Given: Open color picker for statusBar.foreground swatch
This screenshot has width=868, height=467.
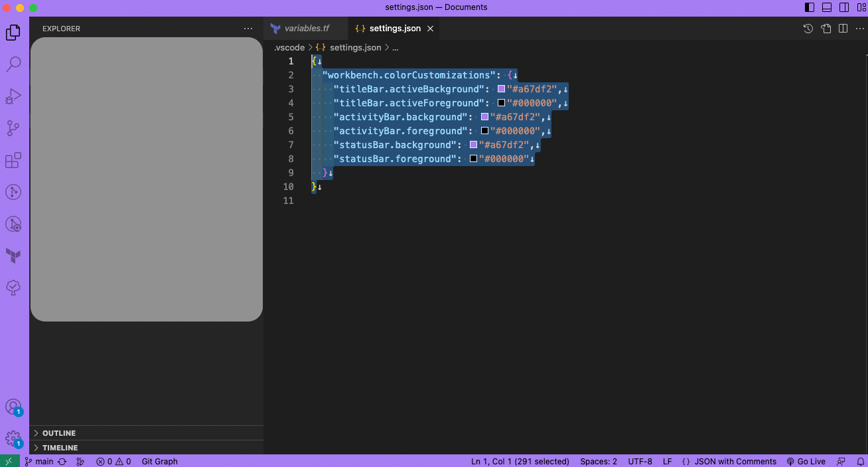Looking at the screenshot, I should coord(473,159).
